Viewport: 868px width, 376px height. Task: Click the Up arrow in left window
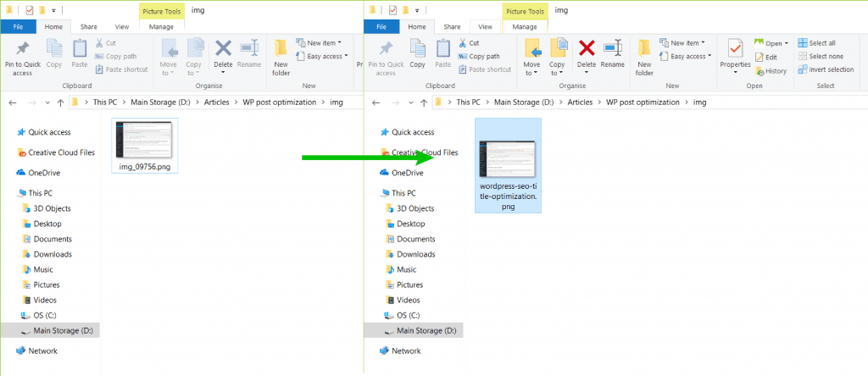point(60,102)
